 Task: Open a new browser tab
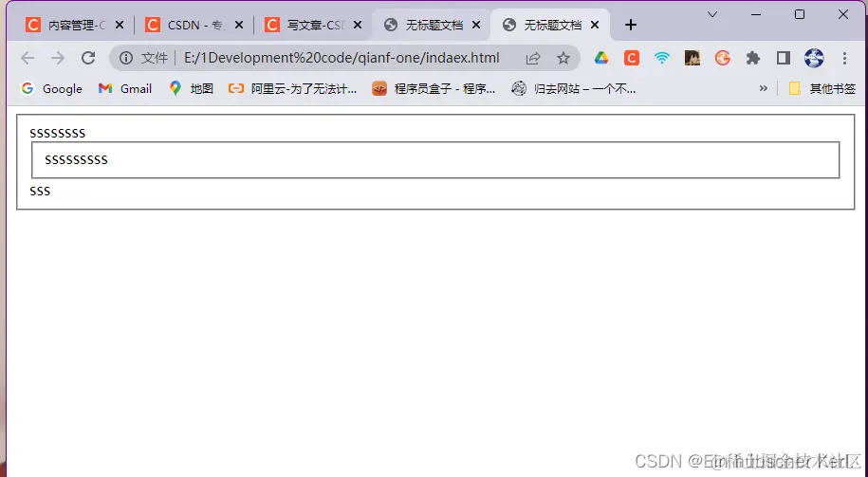(630, 25)
